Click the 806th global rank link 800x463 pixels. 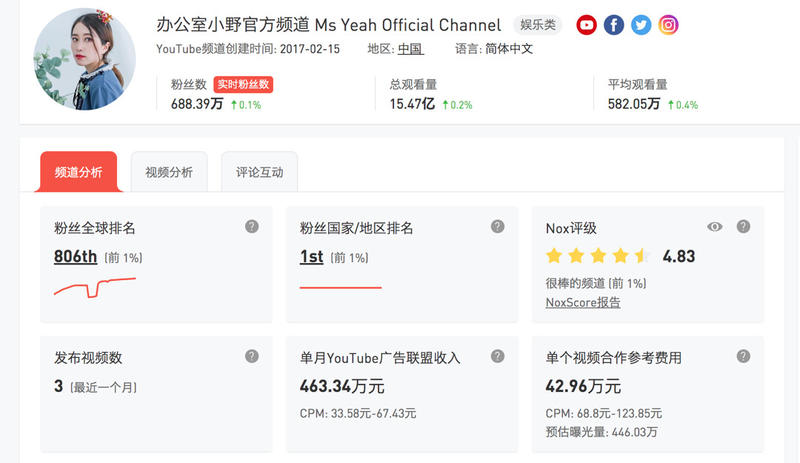click(x=75, y=256)
